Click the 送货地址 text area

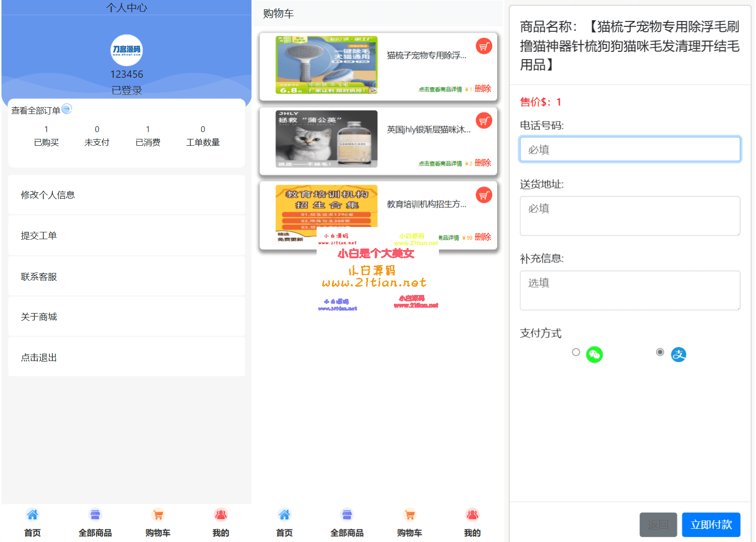click(x=630, y=216)
